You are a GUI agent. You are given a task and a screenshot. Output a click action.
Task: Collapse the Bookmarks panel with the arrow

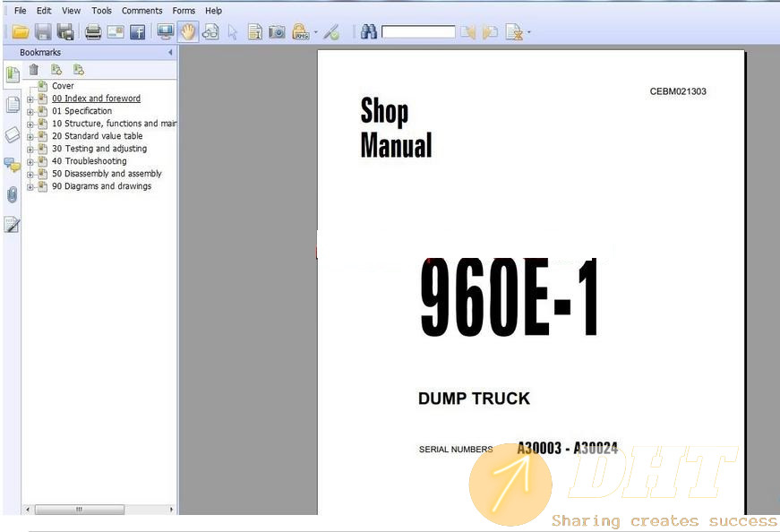170,52
